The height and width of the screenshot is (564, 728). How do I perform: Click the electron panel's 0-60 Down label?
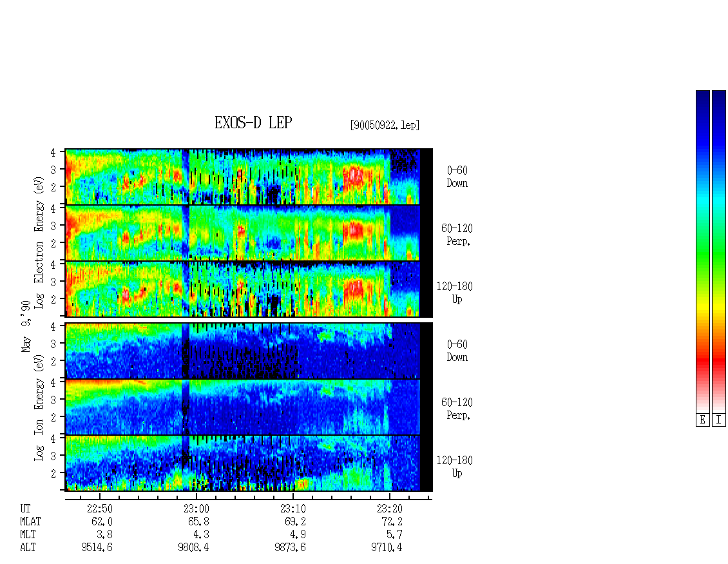tap(457, 177)
